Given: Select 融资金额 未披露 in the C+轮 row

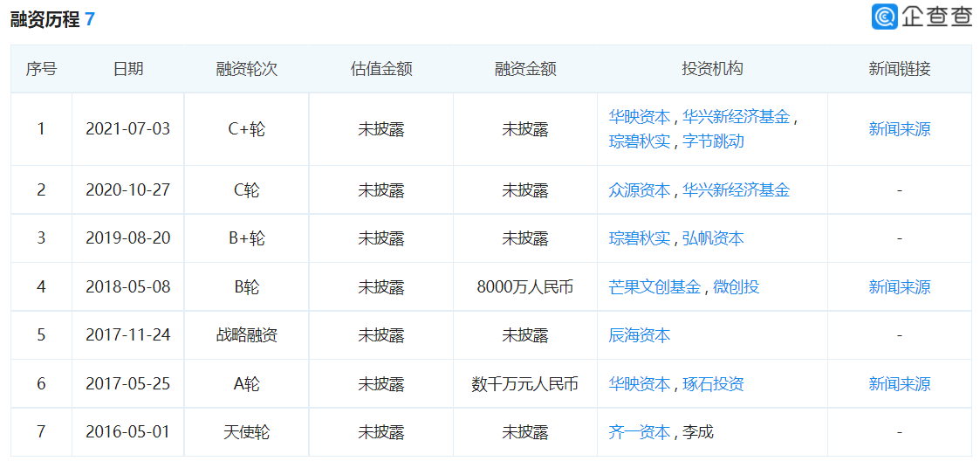Looking at the screenshot, I should click(525, 129).
